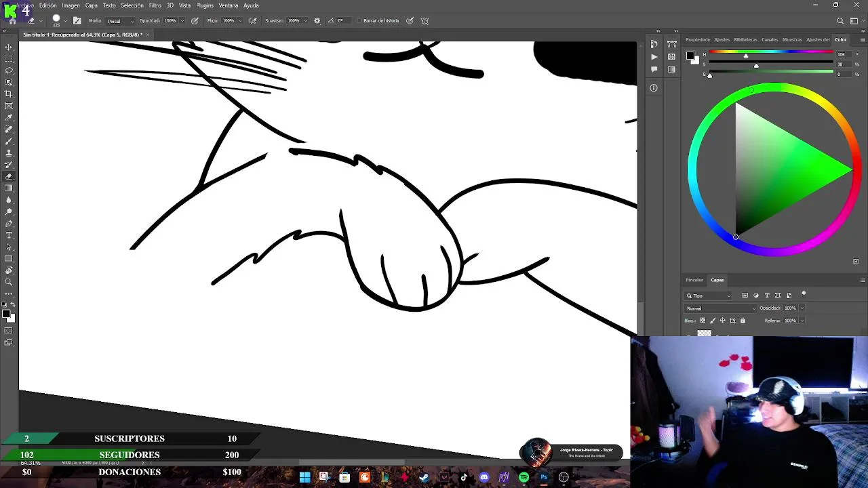
Task: Select the Crop tool
Action: (9, 94)
